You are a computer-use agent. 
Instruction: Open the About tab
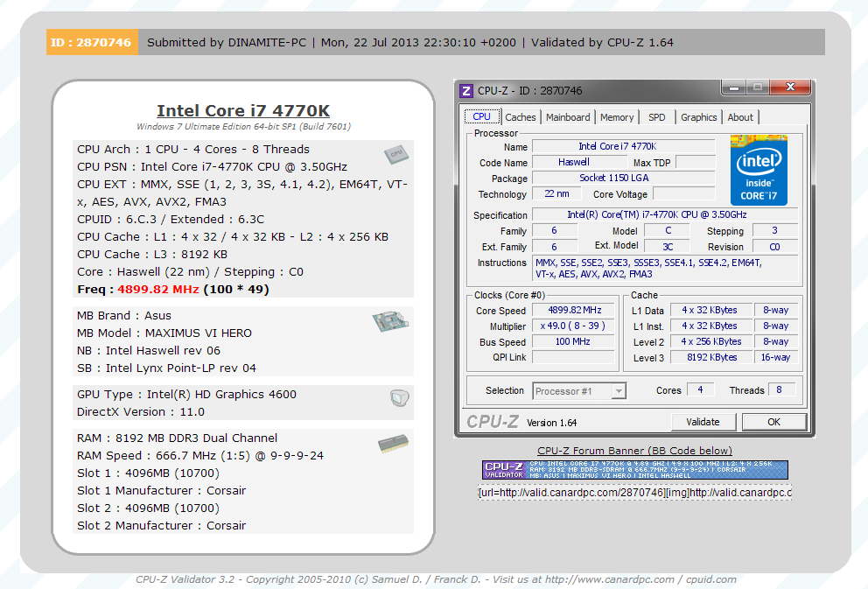(740, 117)
